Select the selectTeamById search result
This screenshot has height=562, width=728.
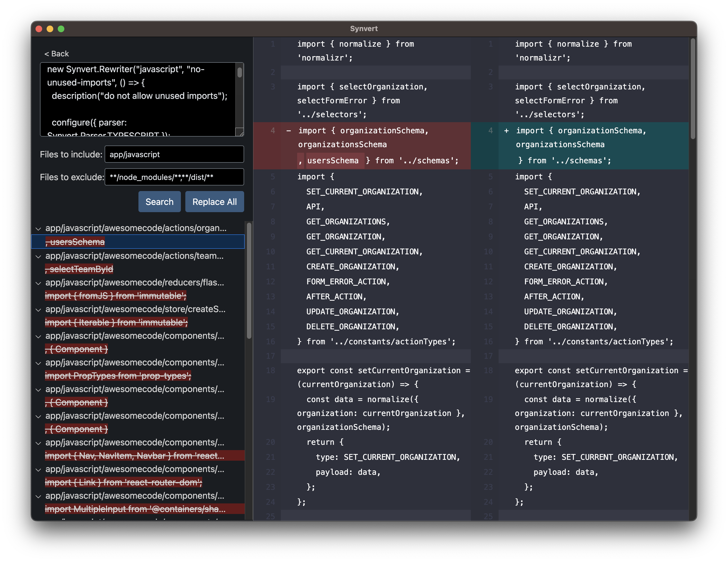tap(79, 269)
